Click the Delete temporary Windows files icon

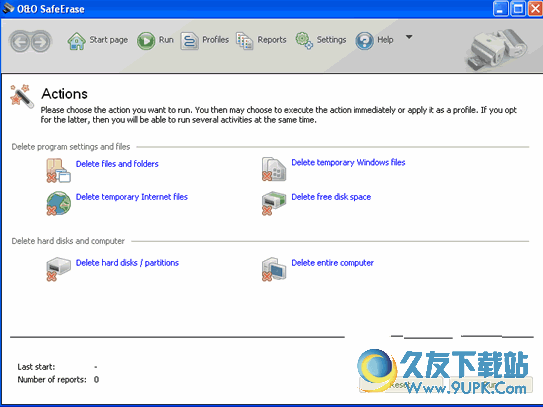pos(274,169)
